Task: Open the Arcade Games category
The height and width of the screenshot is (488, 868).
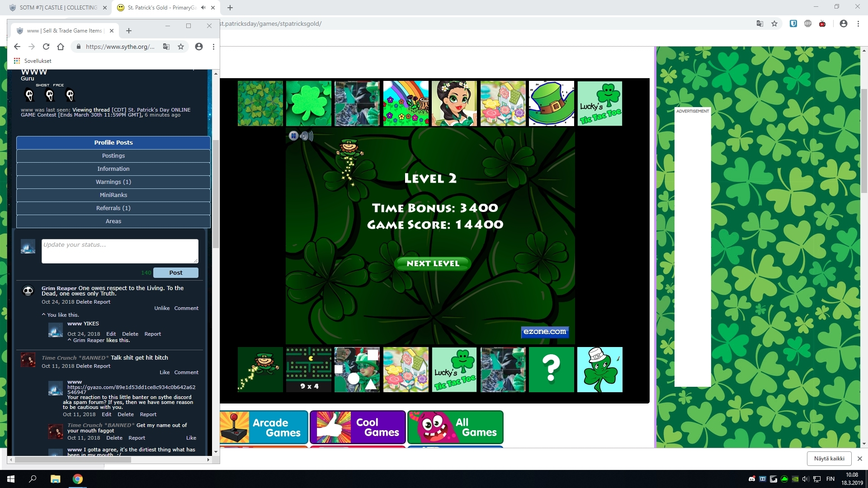Action: (264, 427)
